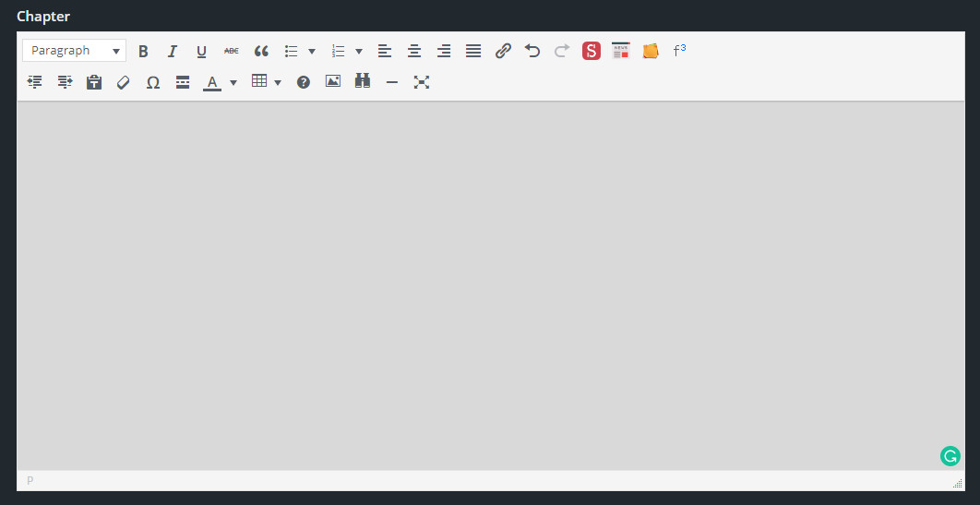This screenshot has width=980, height=505.
Task: Click the insert link icon
Action: point(503,52)
